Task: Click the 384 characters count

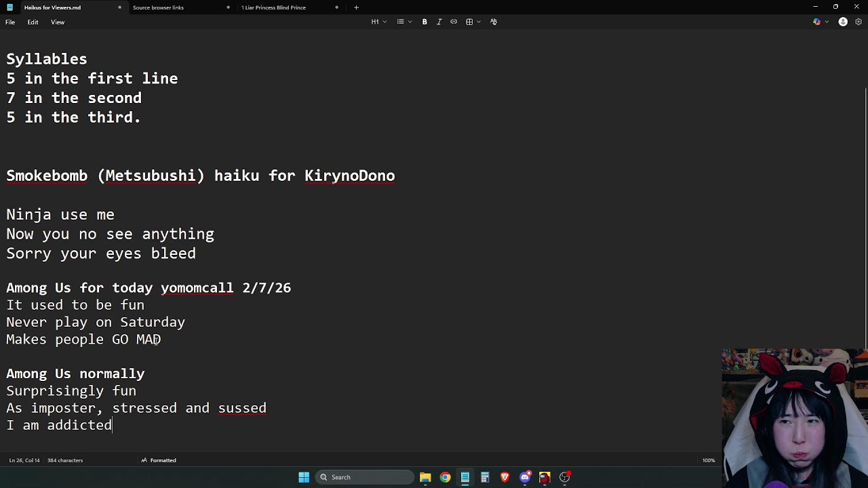Action: coord(65,460)
